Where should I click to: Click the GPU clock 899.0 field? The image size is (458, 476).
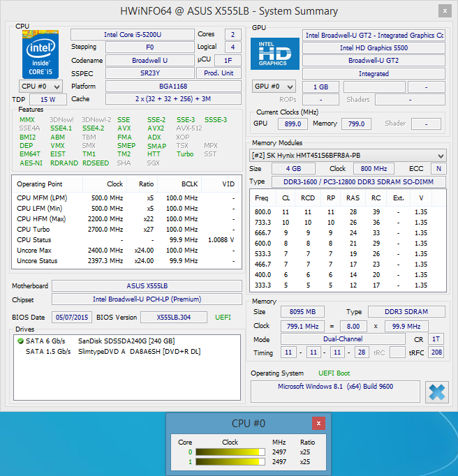click(x=293, y=124)
